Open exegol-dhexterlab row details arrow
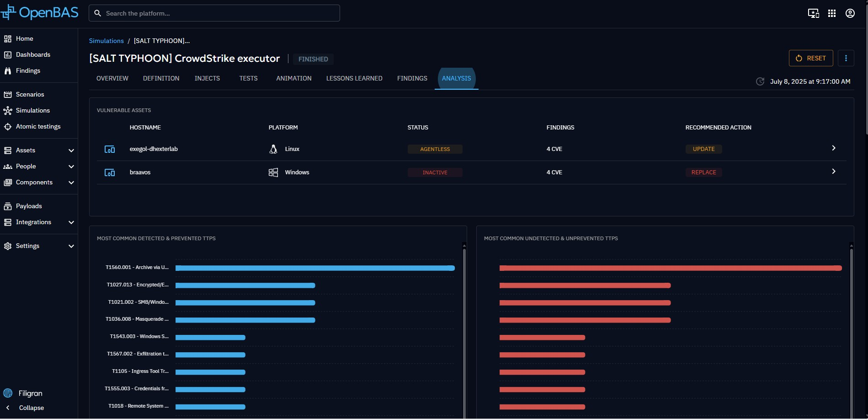 (x=833, y=148)
